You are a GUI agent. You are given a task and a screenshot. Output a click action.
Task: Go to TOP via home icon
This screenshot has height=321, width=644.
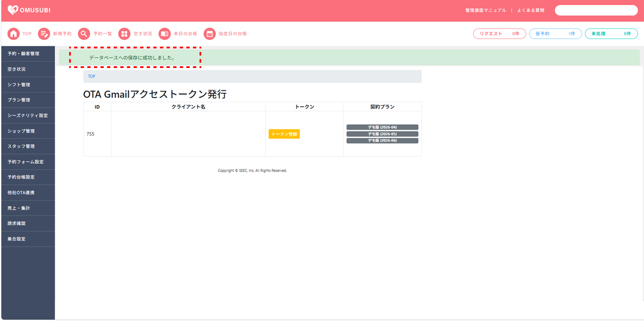14,34
